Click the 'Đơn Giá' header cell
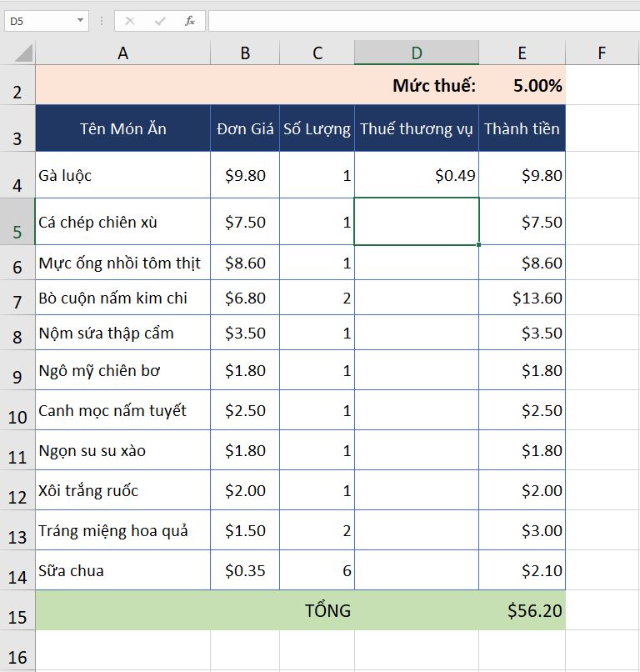The image size is (640, 672). (x=245, y=128)
